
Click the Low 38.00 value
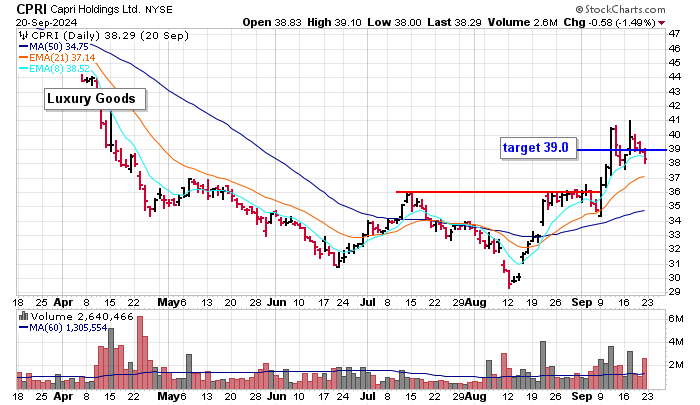[x=394, y=22]
